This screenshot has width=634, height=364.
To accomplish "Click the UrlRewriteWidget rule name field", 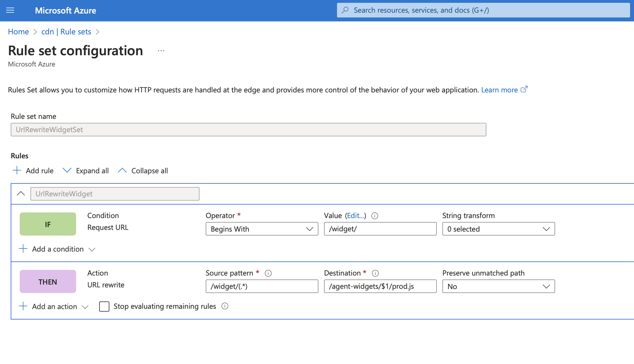I will [115, 194].
